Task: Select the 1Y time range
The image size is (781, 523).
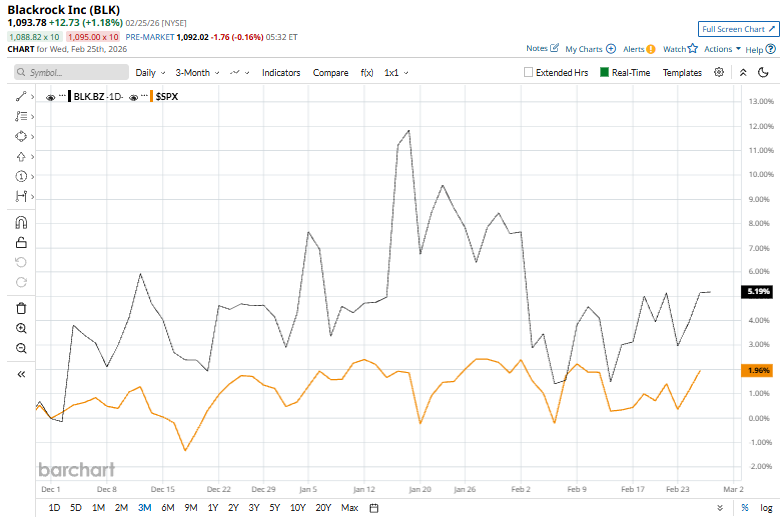Action: [x=213, y=508]
